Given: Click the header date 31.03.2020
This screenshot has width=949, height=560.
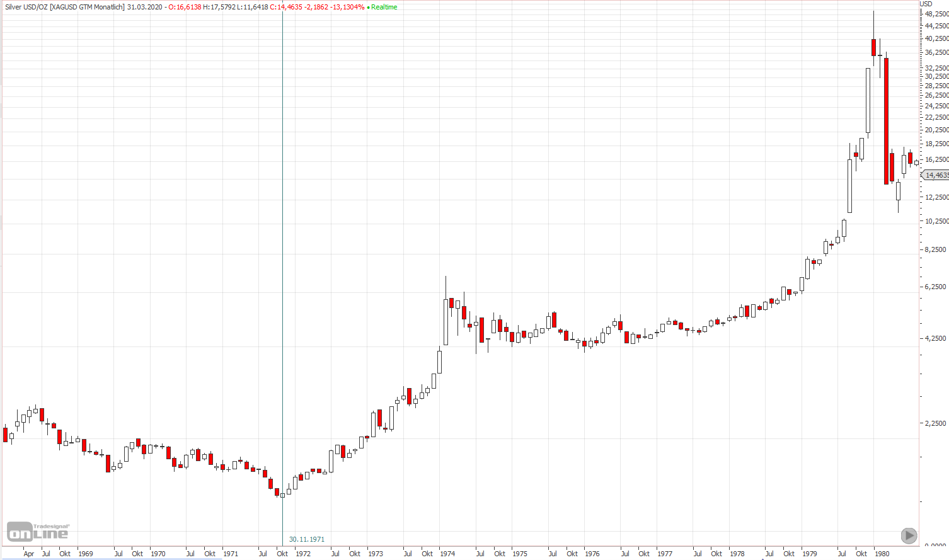Looking at the screenshot, I should click(x=145, y=7).
